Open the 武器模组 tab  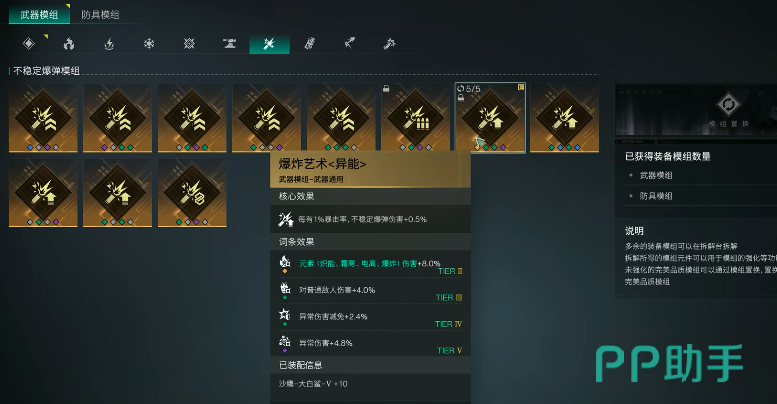point(39,14)
